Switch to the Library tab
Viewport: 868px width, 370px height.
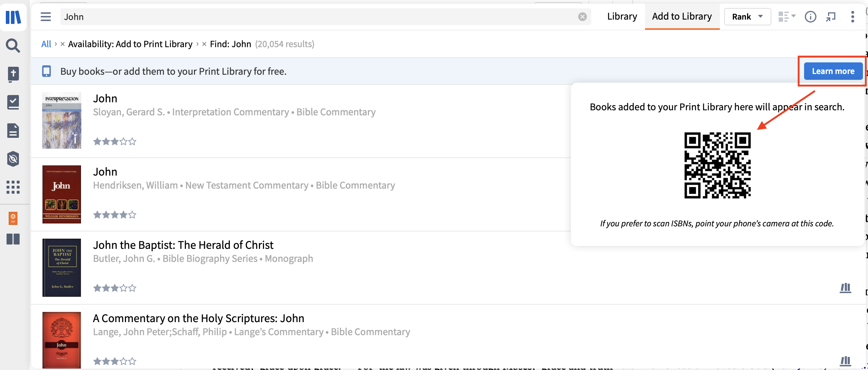tap(622, 16)
